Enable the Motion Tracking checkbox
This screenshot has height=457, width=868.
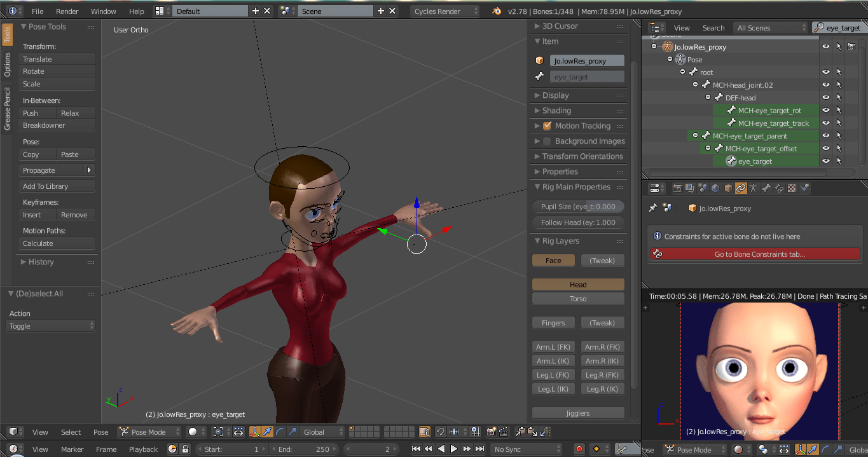pyautogui.click(x=547, y=125)
